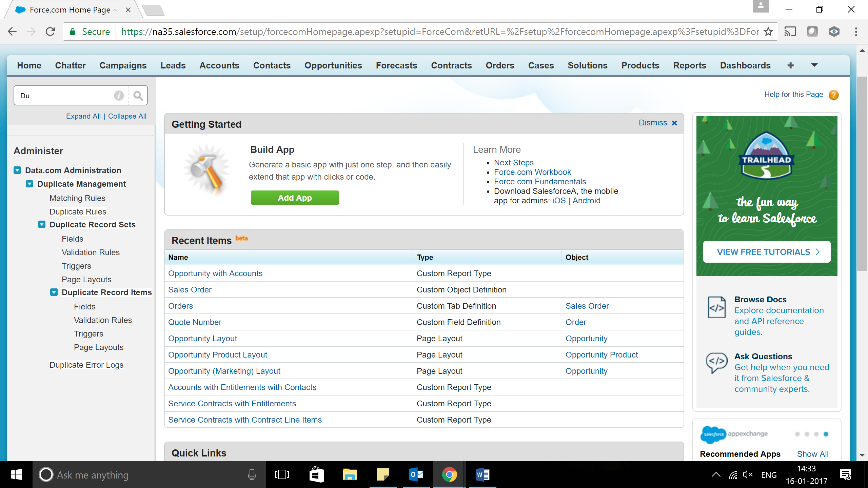The width and height of the screenshot is (868, 488).
Task: Click the browser back arrow
Action: click(12, 32)
